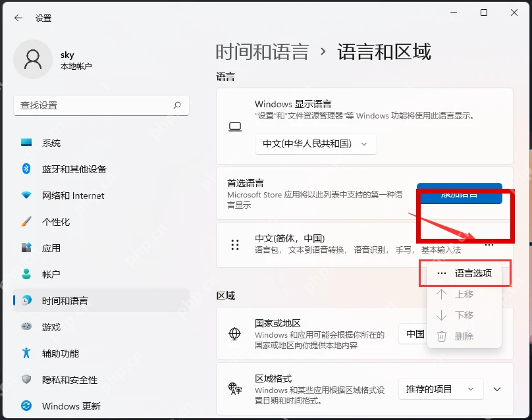Image resolution: width=532 pixels, height=420 pixels.
Task: Click the Windows 更新 sync icon
Action: pyautogui.click(x=26, y=406)
